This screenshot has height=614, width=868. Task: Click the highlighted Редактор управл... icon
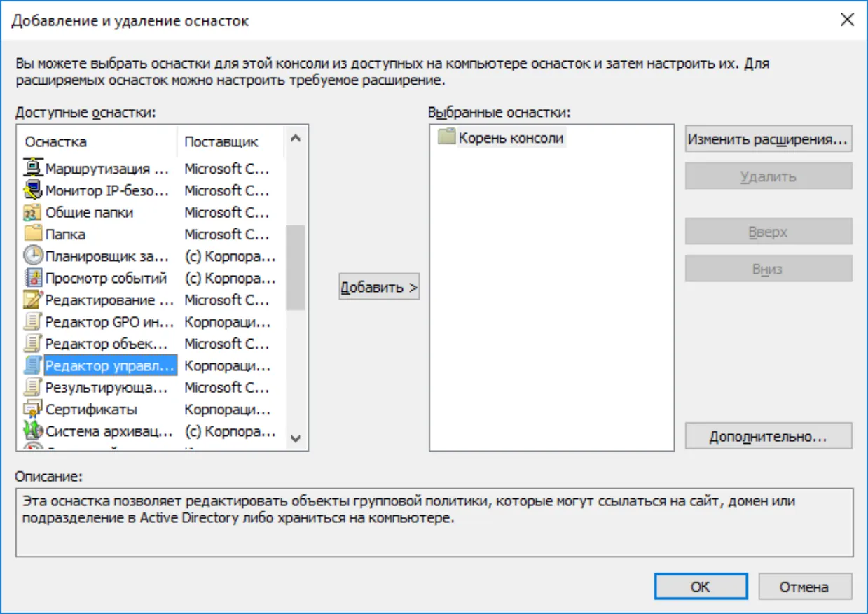[x=33, y=365]
